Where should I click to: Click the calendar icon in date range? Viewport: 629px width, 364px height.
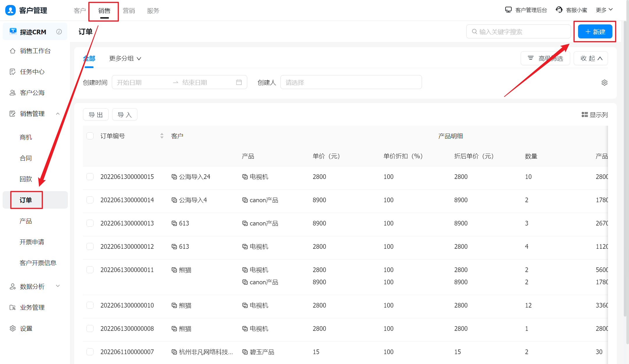click(239, 82)
